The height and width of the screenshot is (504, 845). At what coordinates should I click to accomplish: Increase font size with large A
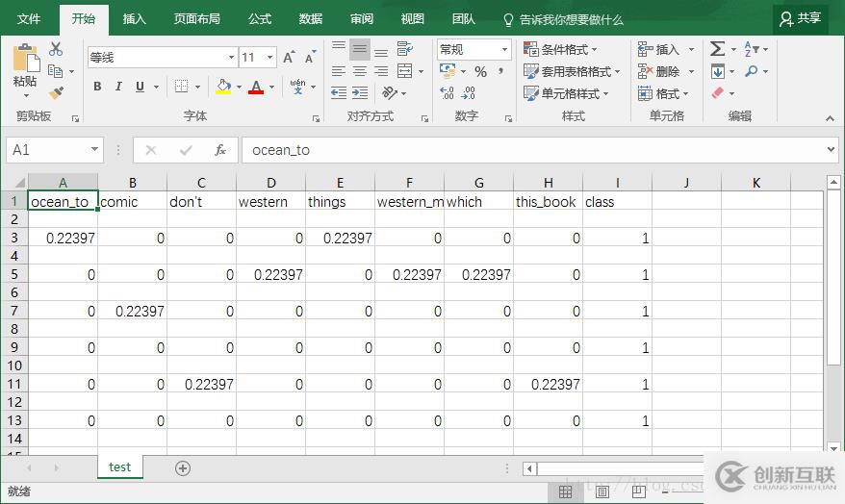click(x=289, y=57)
